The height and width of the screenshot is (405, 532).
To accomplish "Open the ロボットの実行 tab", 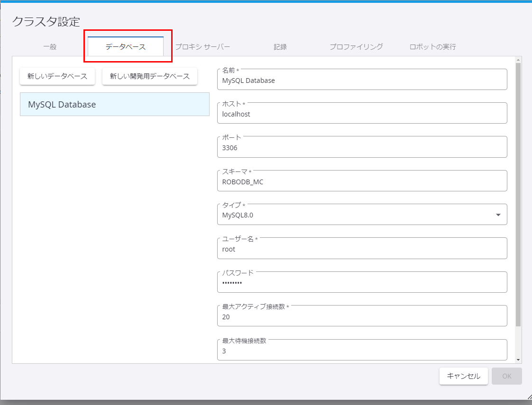I will tap(432, 47).
